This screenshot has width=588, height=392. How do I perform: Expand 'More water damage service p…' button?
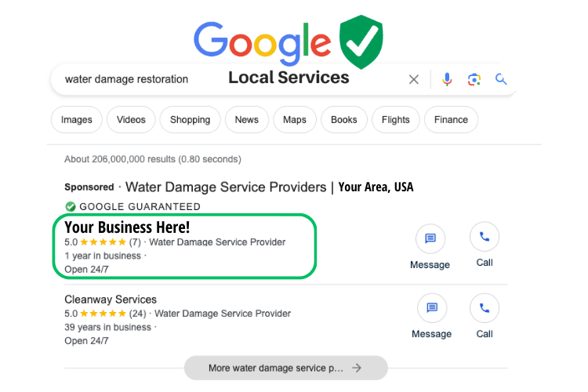[285, 368]
